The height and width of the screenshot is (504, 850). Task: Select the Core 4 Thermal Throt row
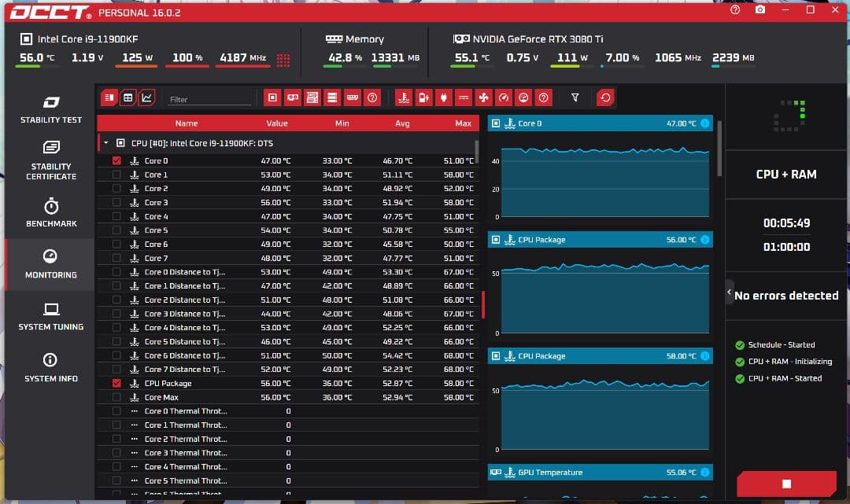(x=287, y=466)
